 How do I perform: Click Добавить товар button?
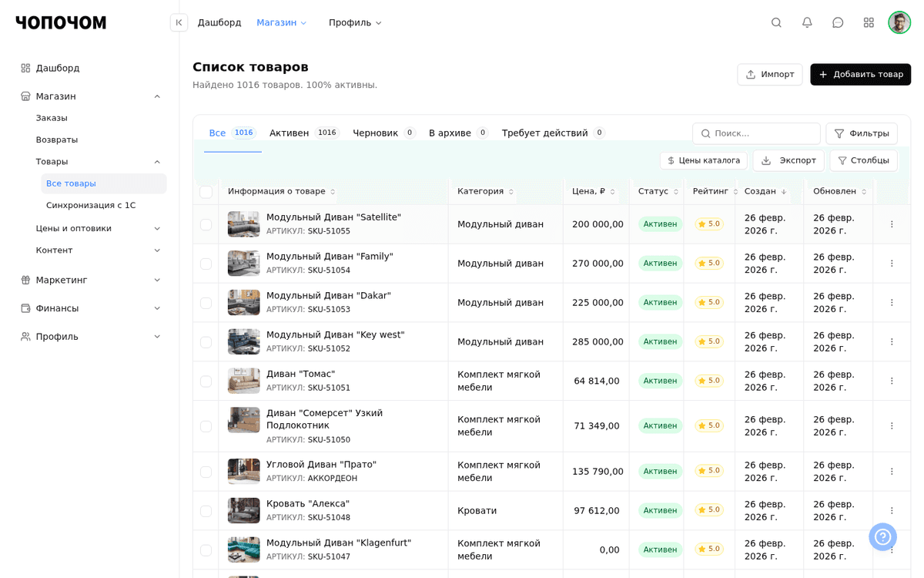[x=860, y=74]
